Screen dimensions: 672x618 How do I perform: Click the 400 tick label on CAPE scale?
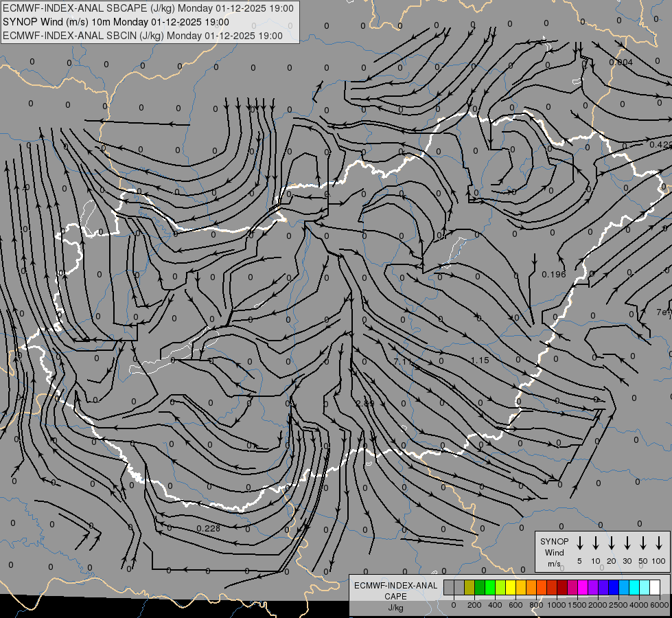coord(495,605)
